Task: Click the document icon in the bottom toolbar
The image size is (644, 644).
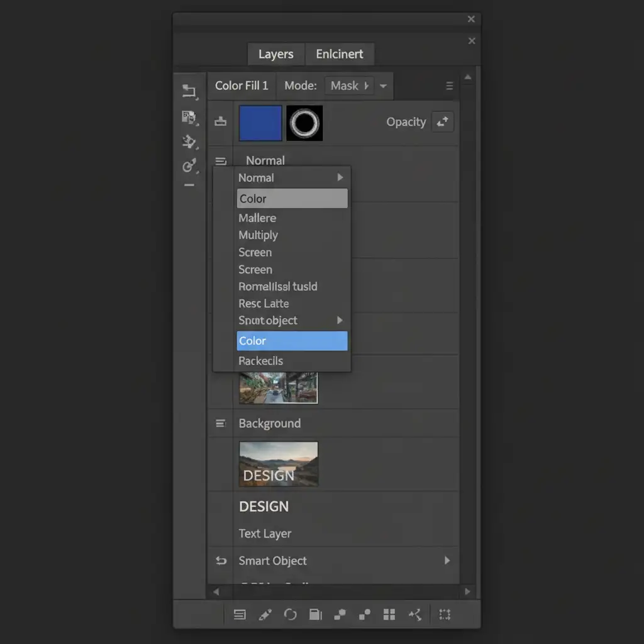Action: click(x=315, y=614)
